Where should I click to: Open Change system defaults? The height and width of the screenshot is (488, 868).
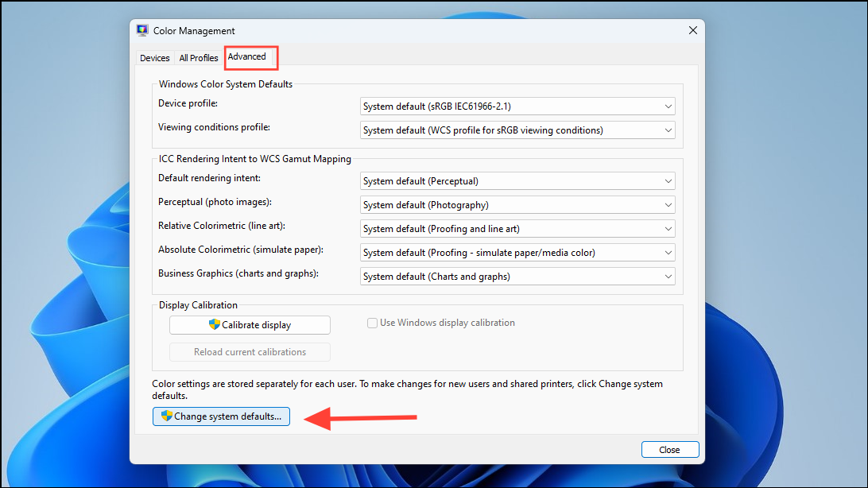click(x=221, y=416)
